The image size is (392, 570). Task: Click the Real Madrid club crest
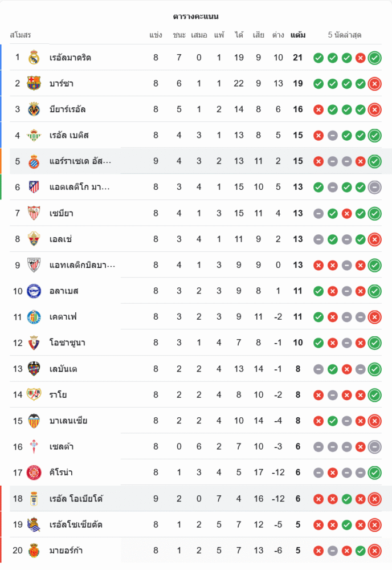[34, 58]
